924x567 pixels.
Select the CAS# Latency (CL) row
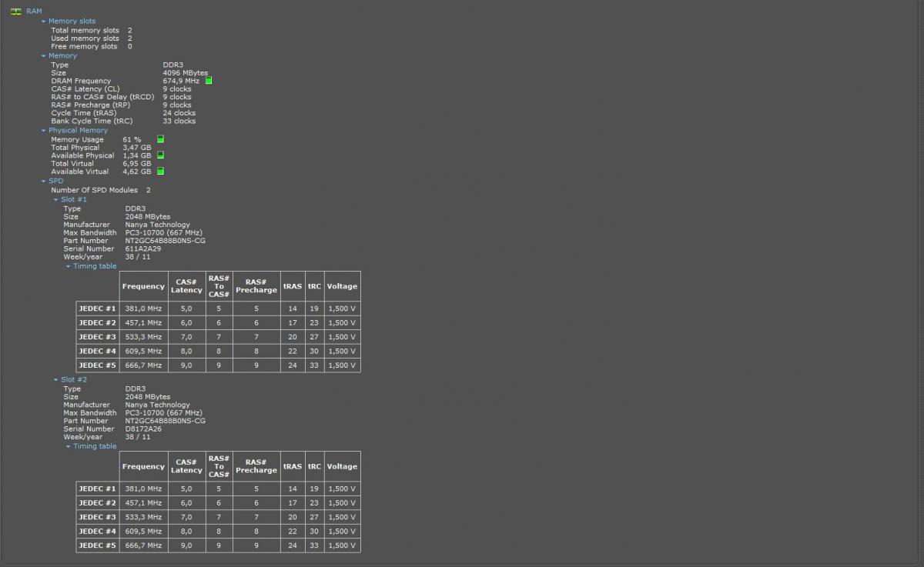(x=121, y=89)
